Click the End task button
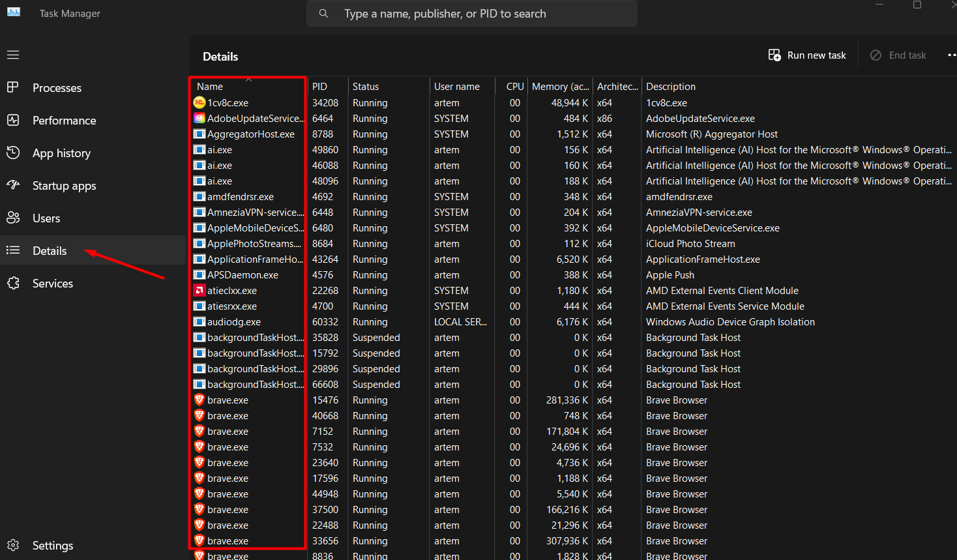The height and width of the screenshot is (560, 957). (x=898, y=55)
